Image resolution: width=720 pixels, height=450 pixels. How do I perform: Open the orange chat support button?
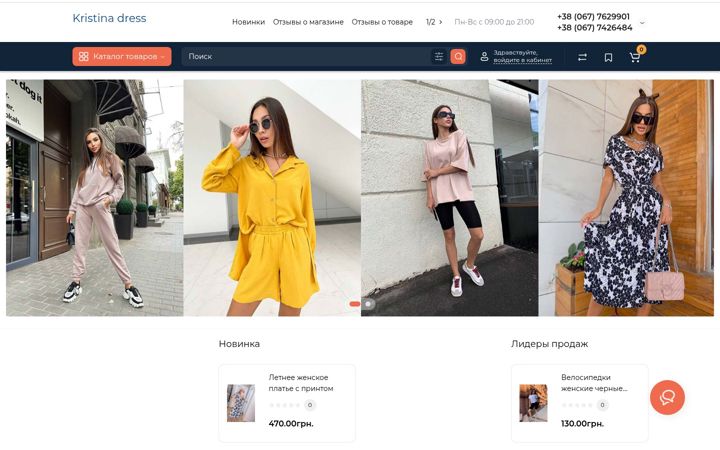click(x=667, y=398)
